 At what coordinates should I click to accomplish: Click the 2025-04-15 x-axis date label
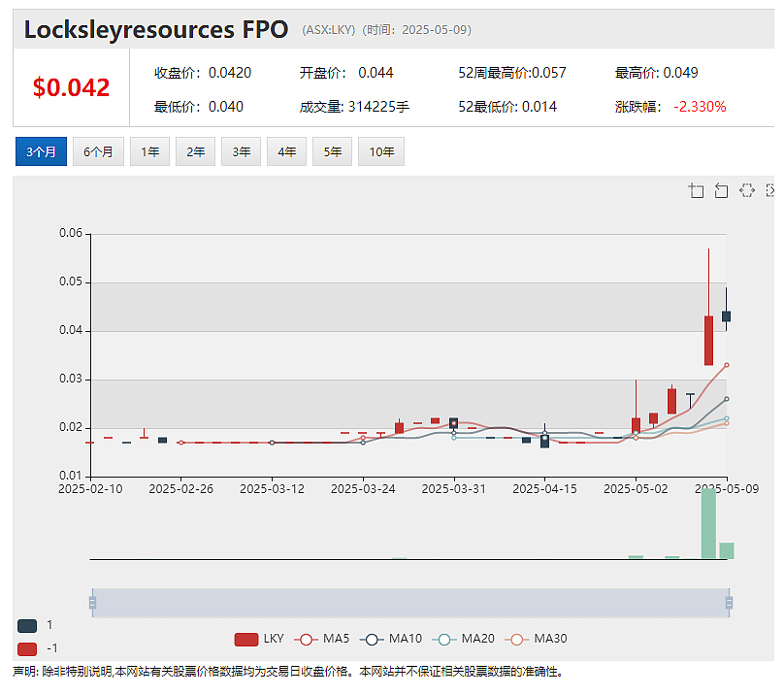tap(544, 489)
